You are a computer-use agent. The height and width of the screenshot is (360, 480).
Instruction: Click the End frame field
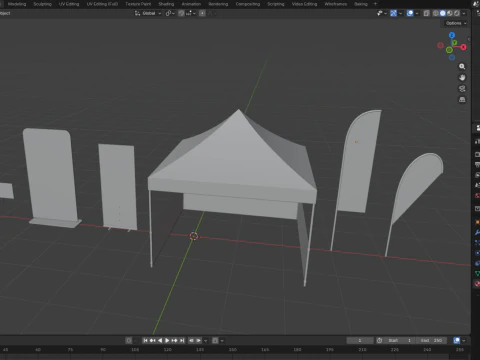click(x=431, y=340)
